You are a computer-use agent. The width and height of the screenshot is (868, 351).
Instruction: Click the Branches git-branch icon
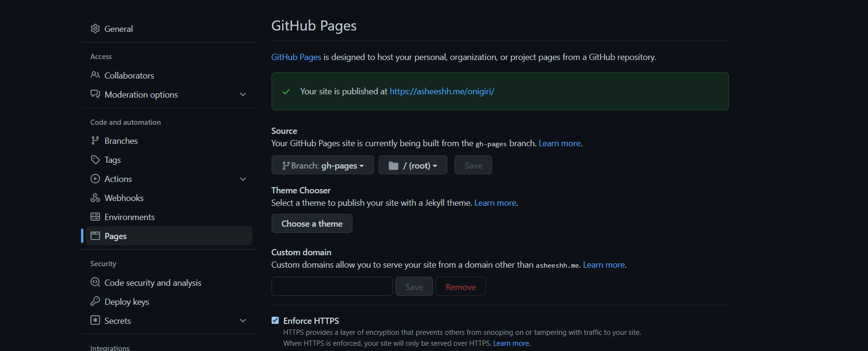(95, 140)
